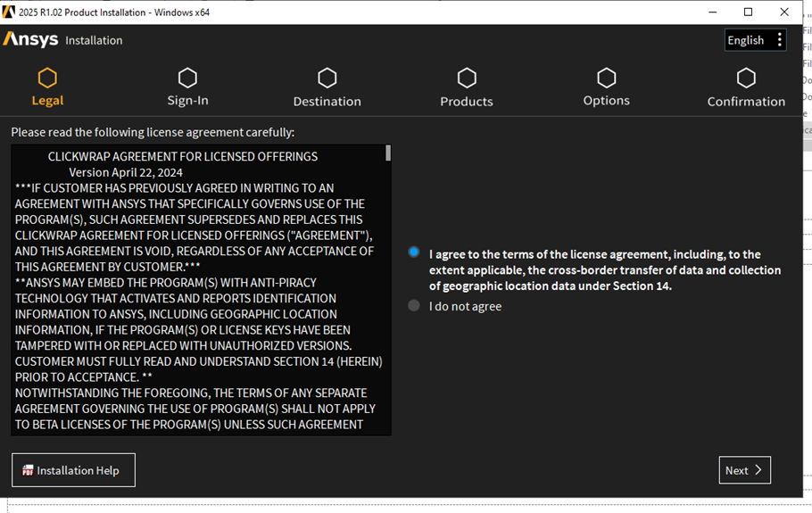Click the Options step hexagon icon
Image resolution: width=812 pixels, height=513 pixels.
pyautogui.click(x=607, y=79)
